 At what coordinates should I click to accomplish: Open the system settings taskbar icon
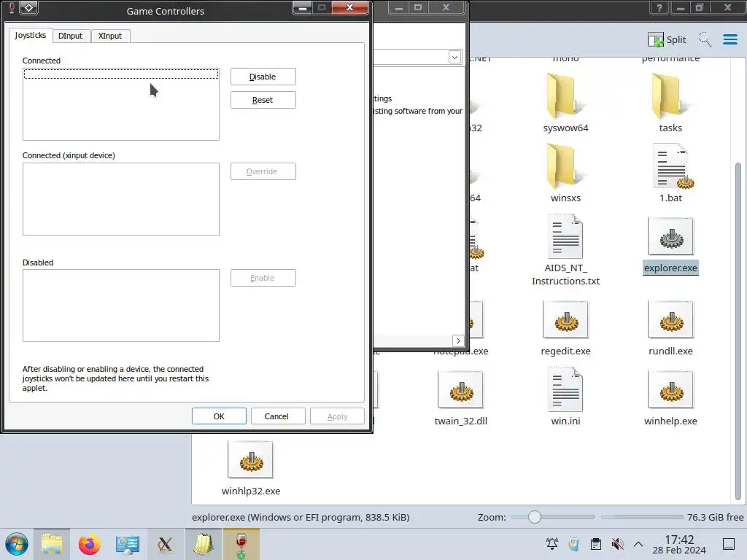point(127,544)
